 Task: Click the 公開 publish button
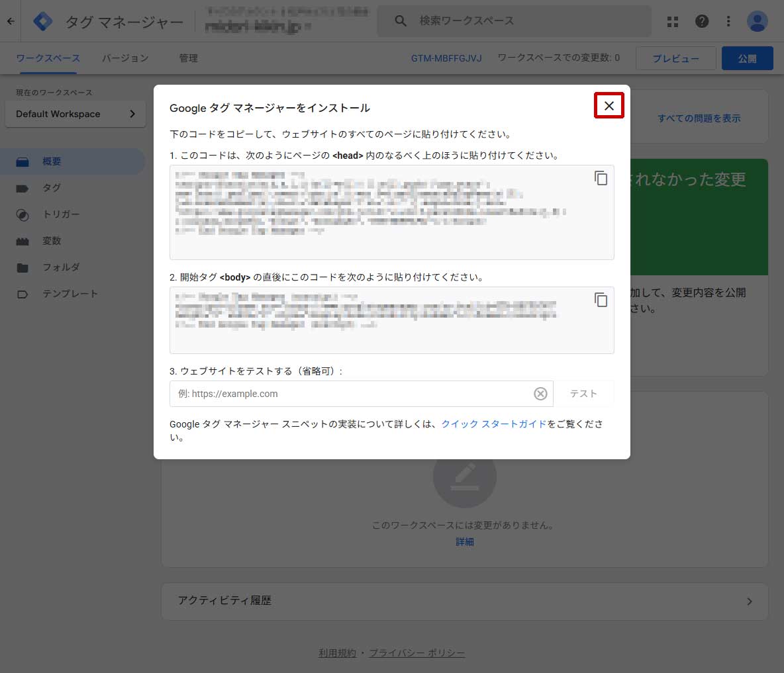coord(747,58)
